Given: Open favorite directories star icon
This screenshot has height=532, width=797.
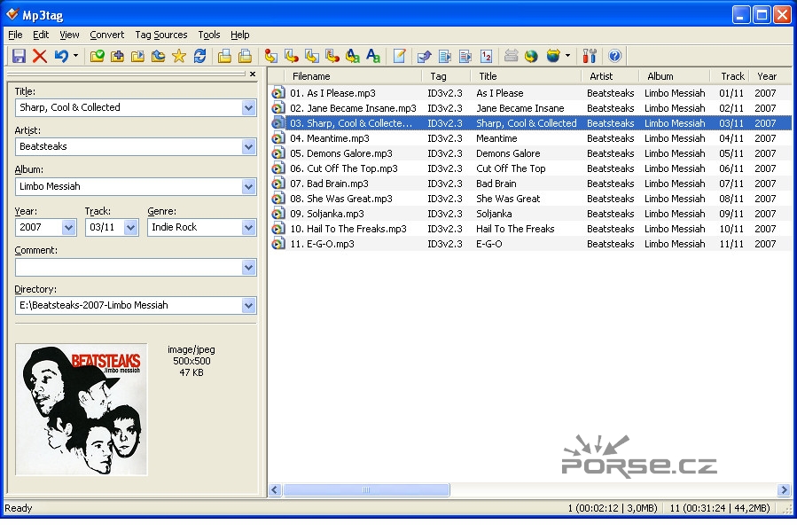Looking at the screenshot, I should coord(179,56).
